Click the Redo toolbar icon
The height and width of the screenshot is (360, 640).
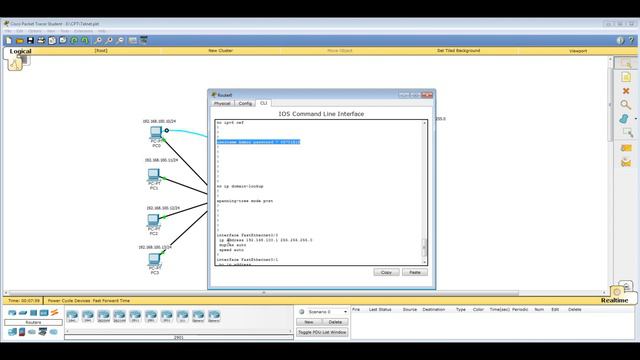[x=84, y=40]
